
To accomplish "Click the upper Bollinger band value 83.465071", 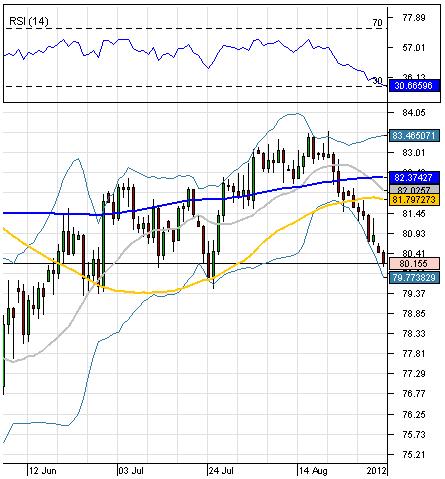I will click(x=413, y=135).
